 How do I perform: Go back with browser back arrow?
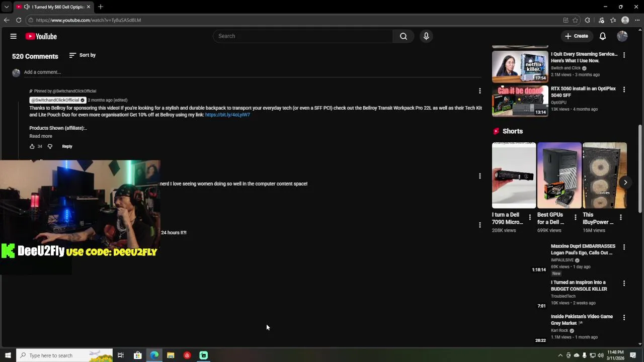[7, 20]
